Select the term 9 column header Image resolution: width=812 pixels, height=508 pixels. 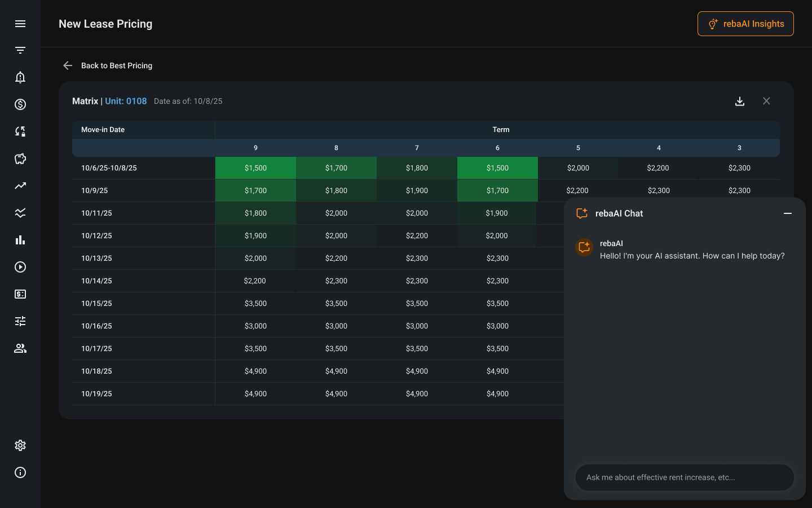pos(255,148)
